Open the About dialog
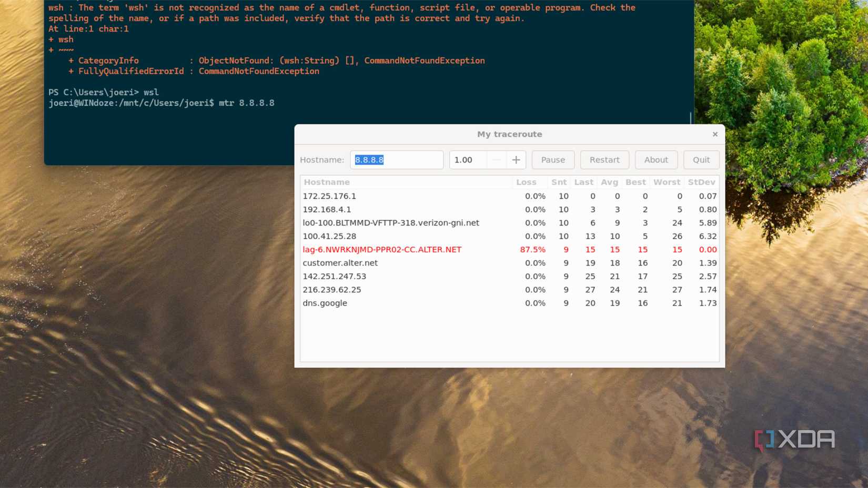This screenshot has width=868, height=488. 656,160
